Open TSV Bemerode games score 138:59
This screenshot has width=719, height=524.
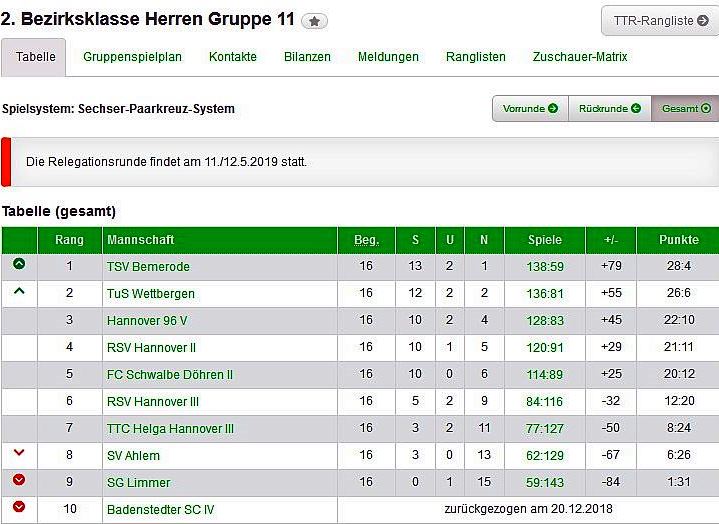[546, 267]
